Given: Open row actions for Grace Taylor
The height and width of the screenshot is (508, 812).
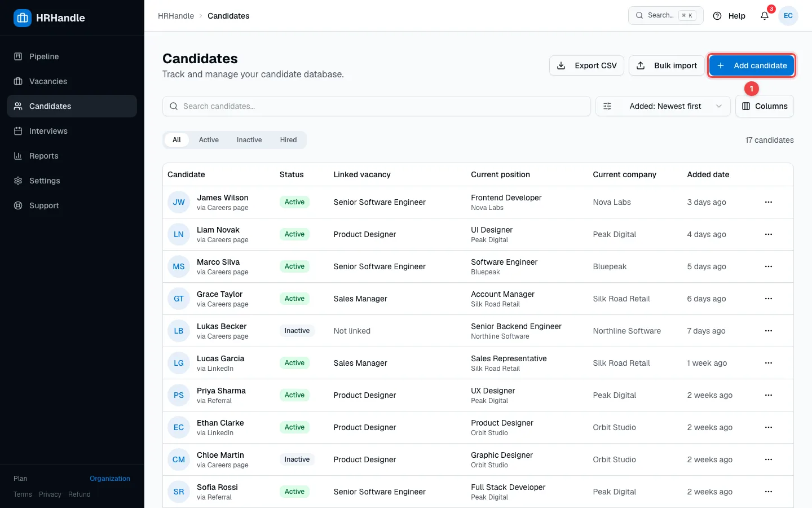Looking at the screenshot, I should click(x=769, y=299).
